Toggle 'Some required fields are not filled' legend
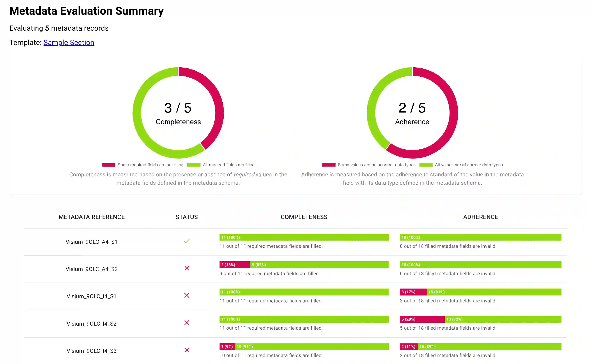This screenshot has width=592, height=364. [142, 165]
